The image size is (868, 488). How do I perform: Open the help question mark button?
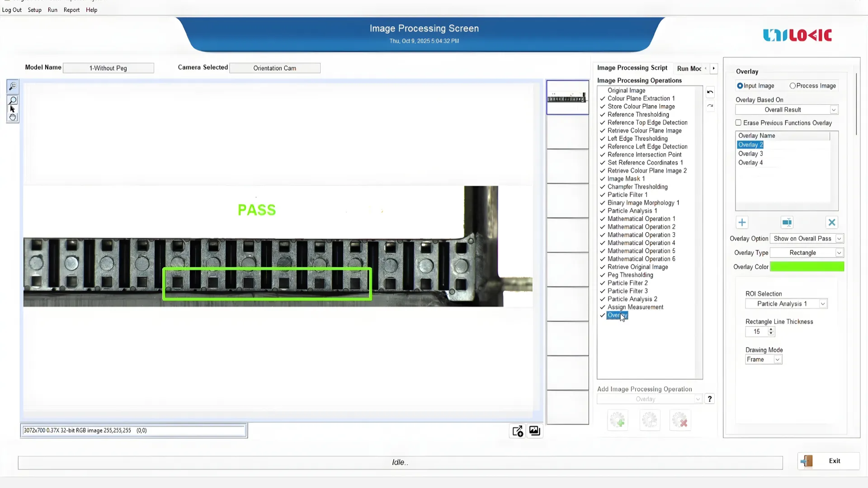tap(709, 399)
